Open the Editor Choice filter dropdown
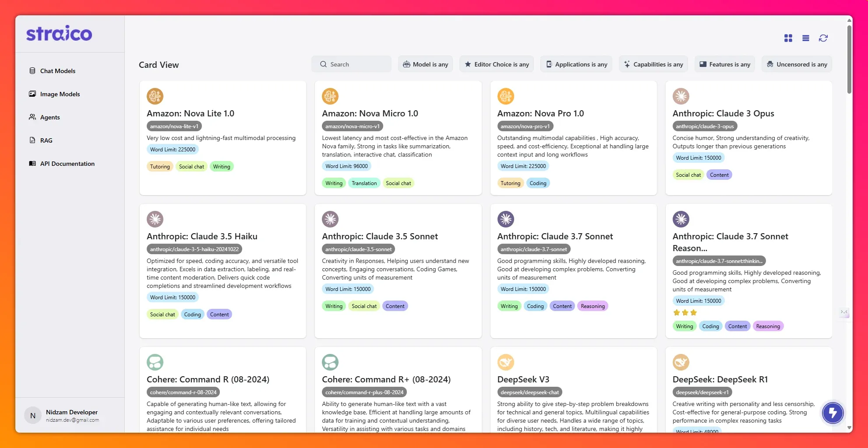This screenshot has width=868, height=448. pos(497,64)
